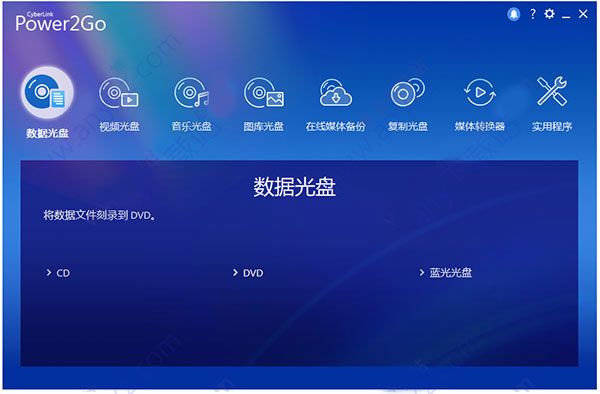Click the text 将数据文件刻录到 DVD。
The width and height of the screenshot is (600, 394).
pyautogui.click(x=99, y=215)
